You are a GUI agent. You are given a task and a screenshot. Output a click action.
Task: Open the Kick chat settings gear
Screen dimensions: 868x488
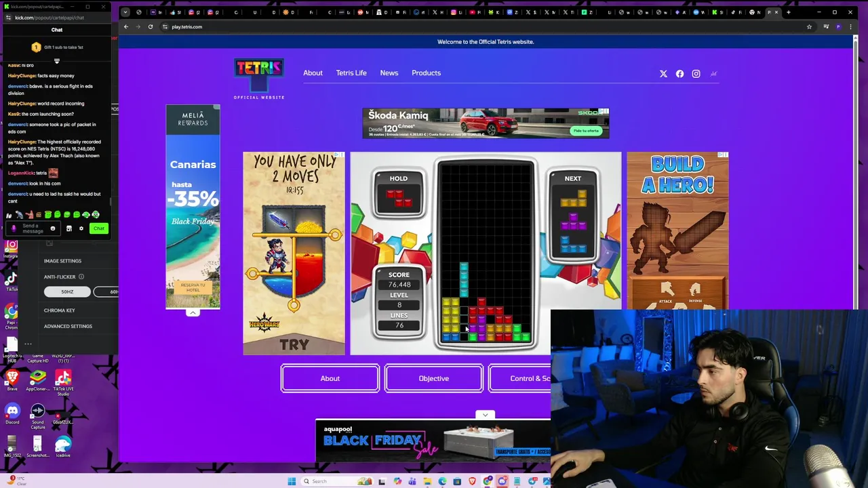click(81, 228)
